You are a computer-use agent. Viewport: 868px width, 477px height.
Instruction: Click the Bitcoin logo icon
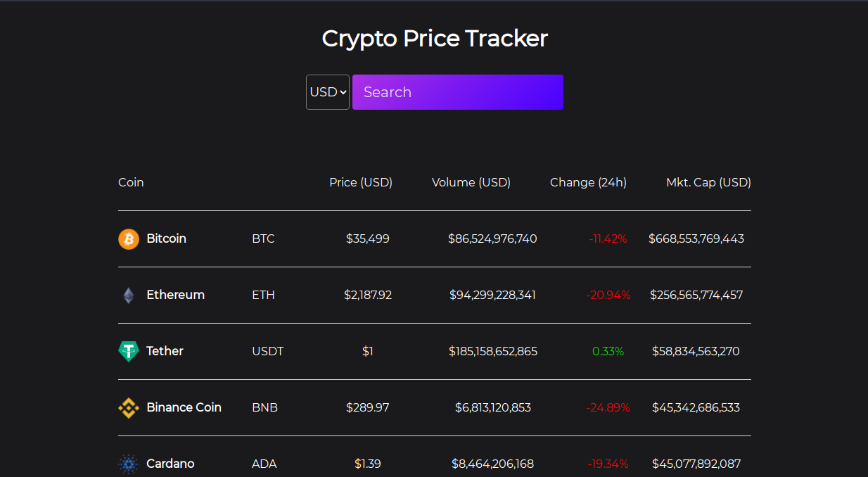coord(128,238)
